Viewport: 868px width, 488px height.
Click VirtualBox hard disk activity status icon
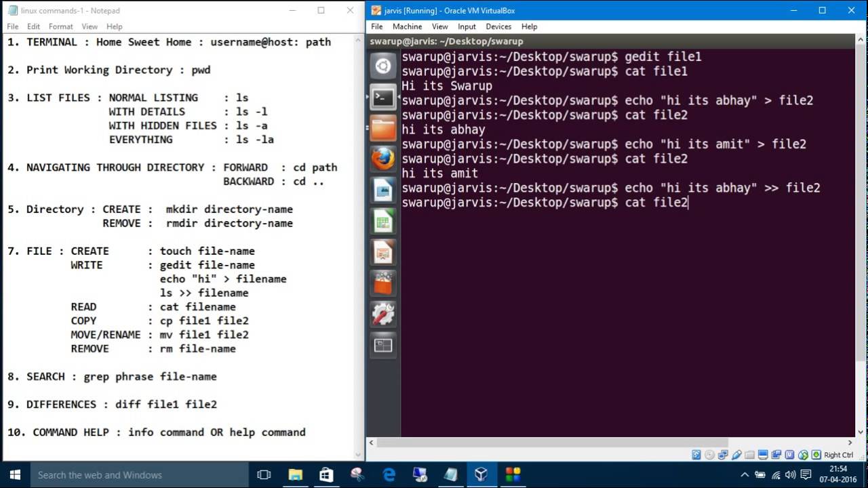[696, 455]
